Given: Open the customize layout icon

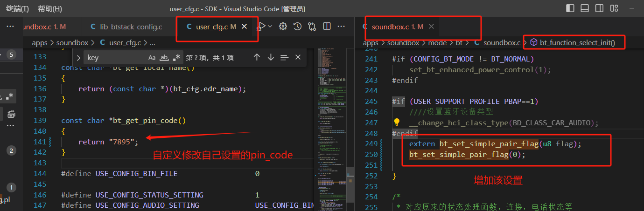Looking at the screenshot, I should [615, 8].
